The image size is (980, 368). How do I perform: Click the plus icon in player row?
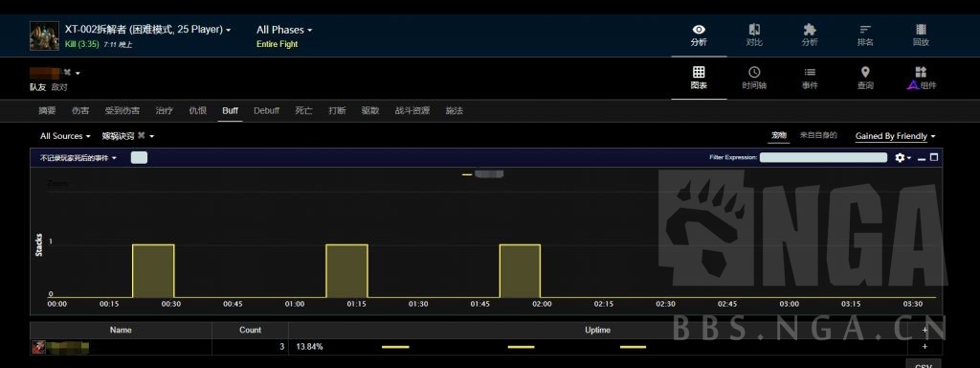pyautogui.click(x=924, y=347)
